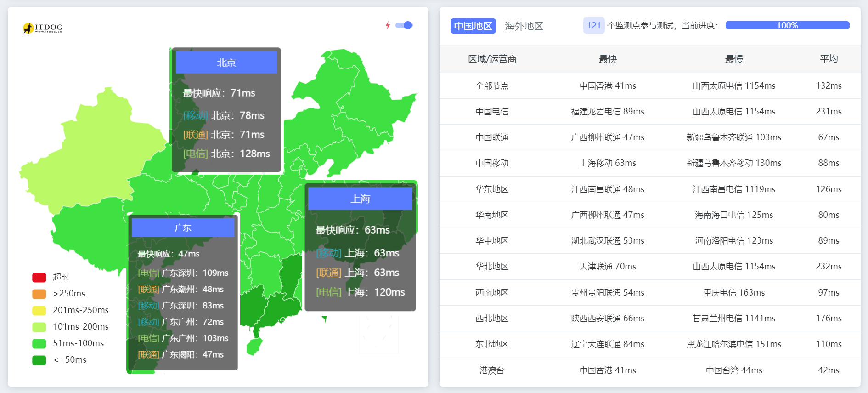This screenshot has width=868, height=393.
Task: Click the 北京 tooltip title
Action: [x=226, y=63]
